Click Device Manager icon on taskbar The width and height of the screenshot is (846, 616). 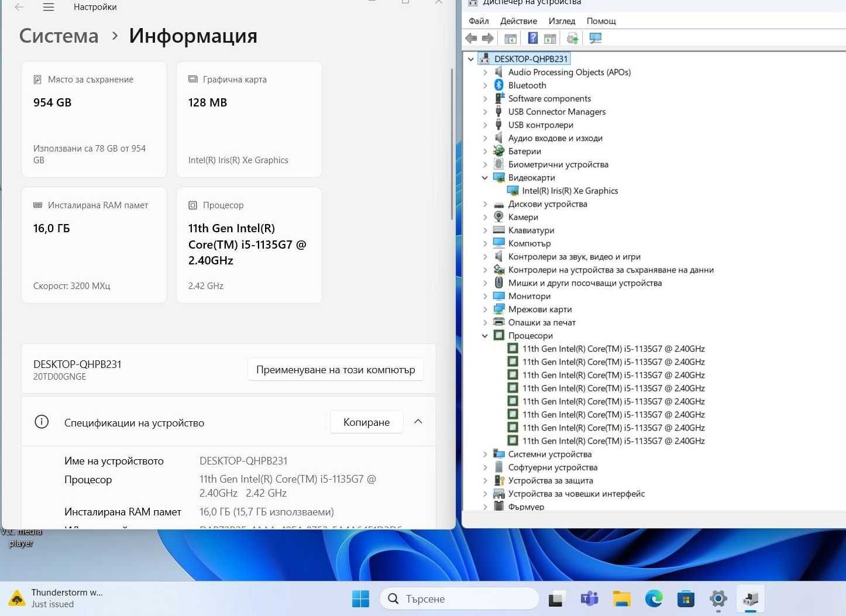[x=750, y=598]
